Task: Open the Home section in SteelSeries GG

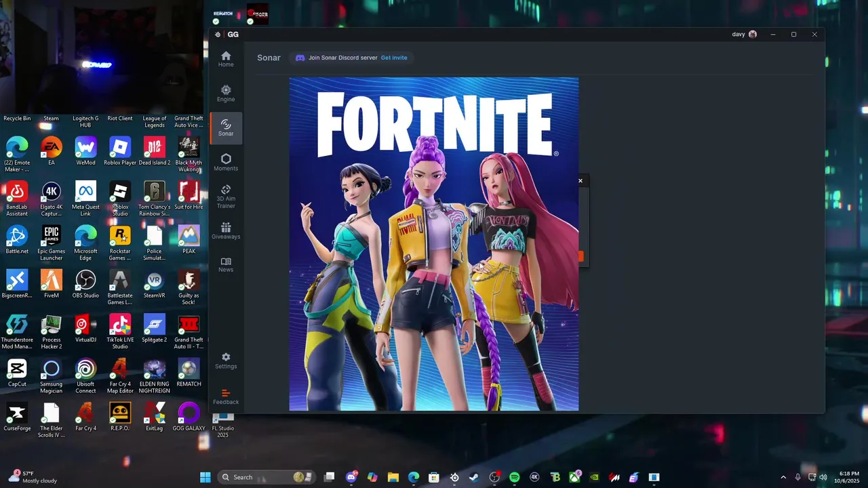Action: click(226, 59)
